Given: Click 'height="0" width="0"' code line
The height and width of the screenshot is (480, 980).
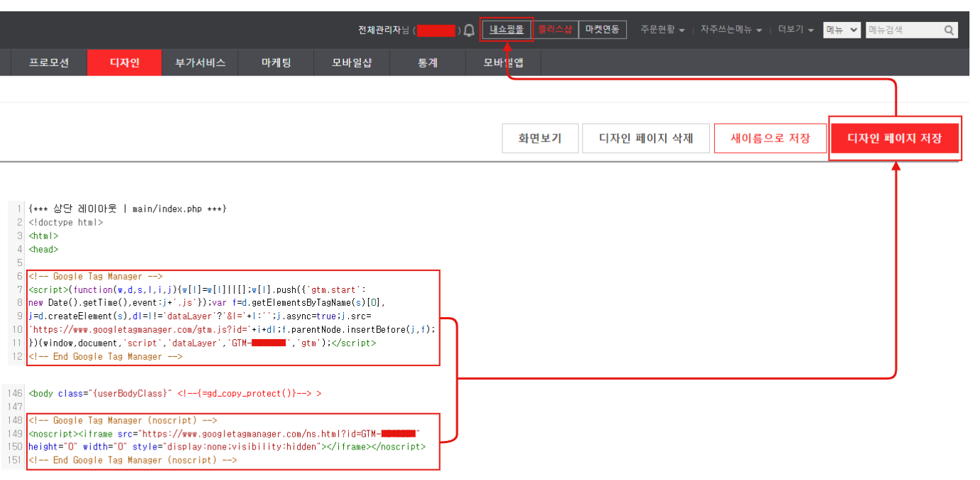Looking at the screenshot, I should pyautogui.click(x=227, y=447).
